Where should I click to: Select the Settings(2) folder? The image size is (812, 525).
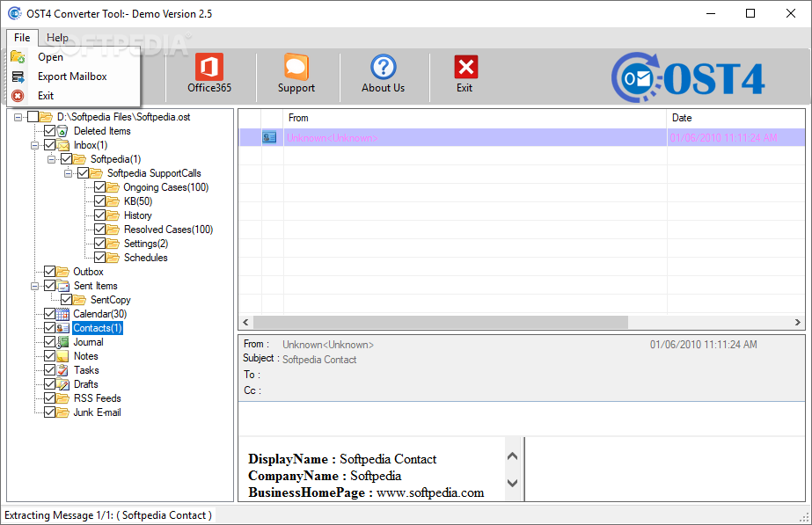click(146, 244)
